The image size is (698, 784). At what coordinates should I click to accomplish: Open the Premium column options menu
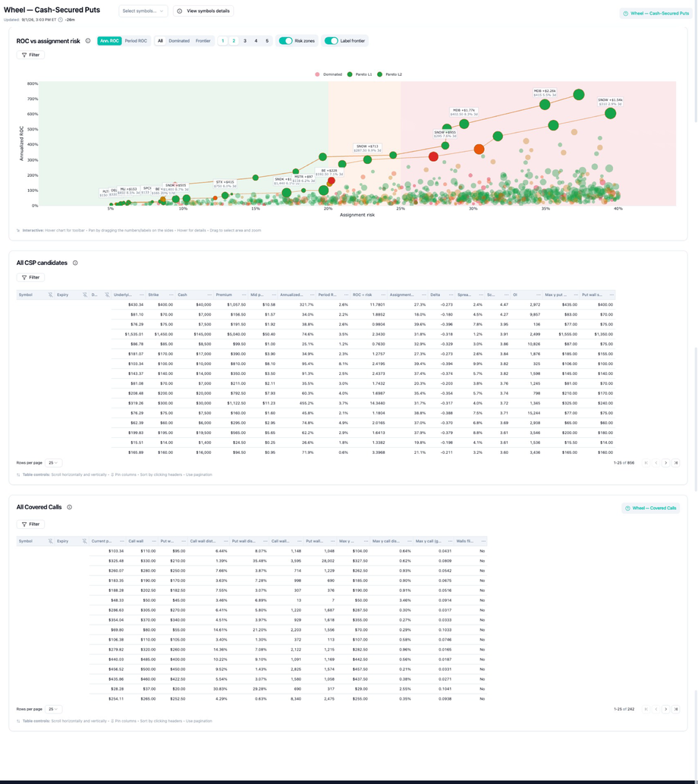(244, 295)
